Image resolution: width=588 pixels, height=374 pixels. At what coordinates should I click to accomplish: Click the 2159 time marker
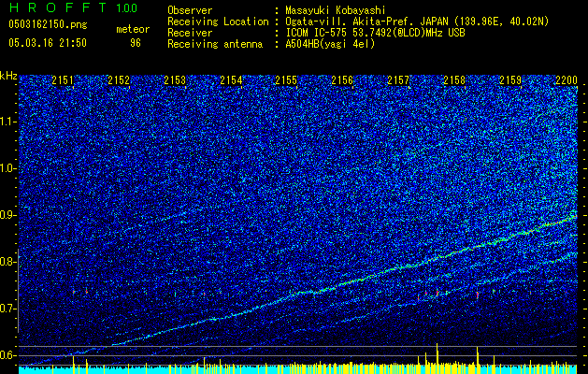pos(510,80)
